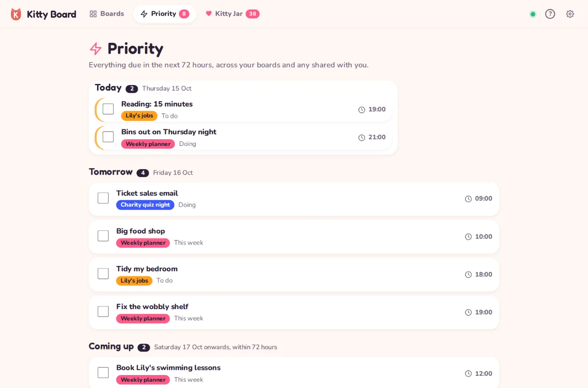Open settings via the gear icon
Image resolution: width=588 pixels, height=388 pixels.
click(x=570, y=14)
